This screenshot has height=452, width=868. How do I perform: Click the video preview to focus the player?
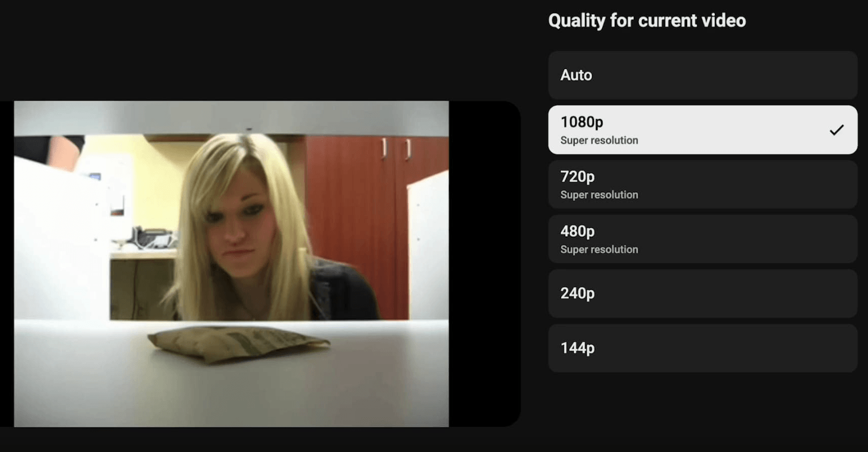[231, 264]
